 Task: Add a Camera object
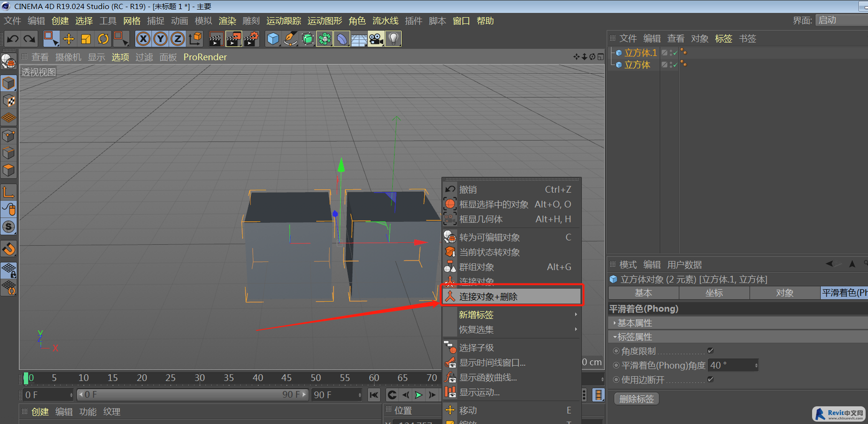376,39
